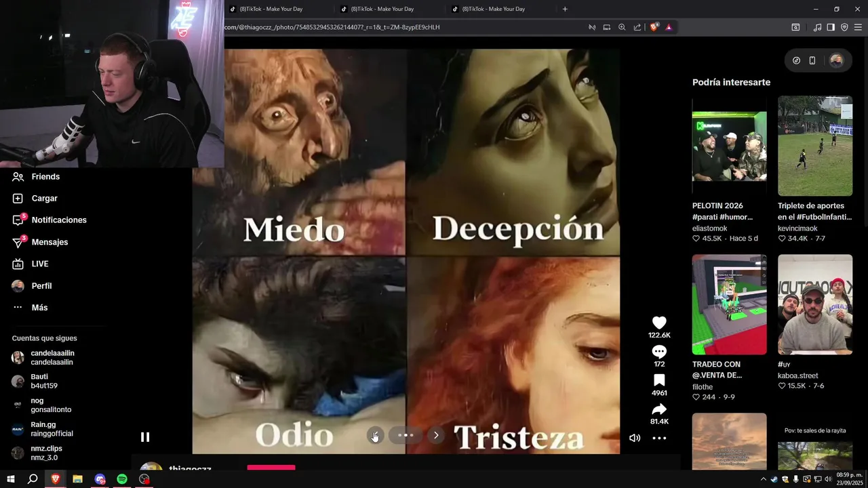Toggle the browser sidebar panel
The width and height of the screenshot is (868, 488).
tap(831, 27)
